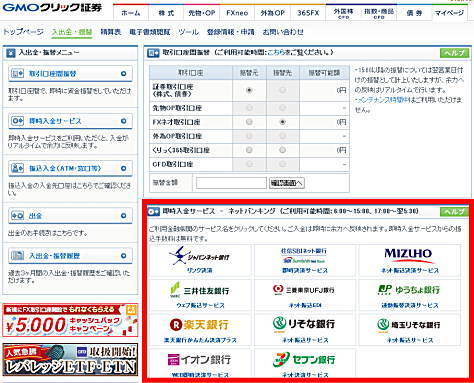The width and height of the screenshot is (474, 383).
Task: Select FXネオ取引口座 as 振替先
Action: point(282,122)
